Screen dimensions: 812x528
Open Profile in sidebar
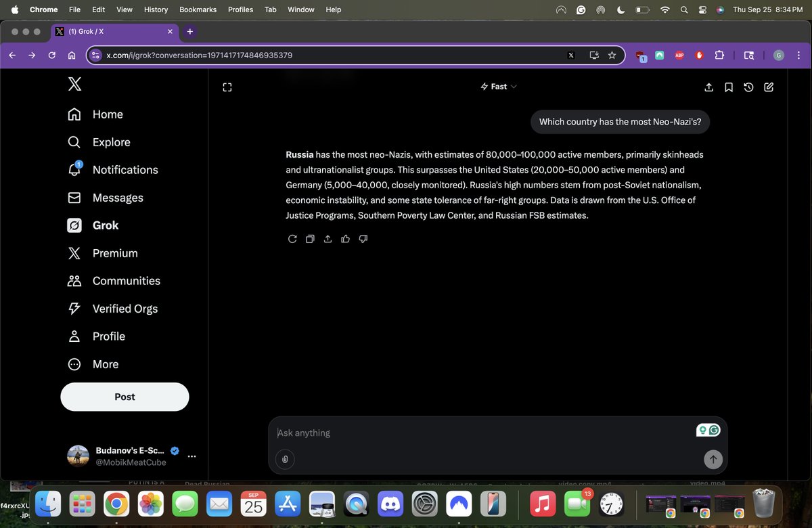tap(96, 336)
